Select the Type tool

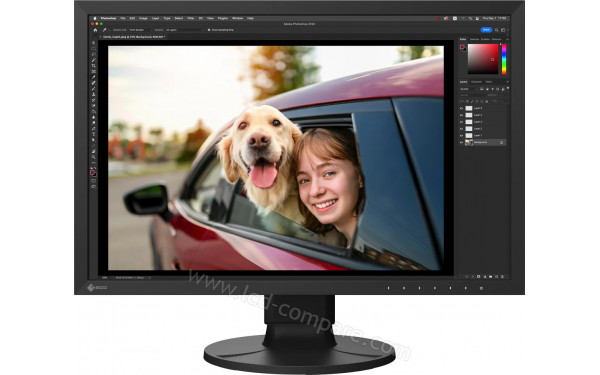click(93, 134)
